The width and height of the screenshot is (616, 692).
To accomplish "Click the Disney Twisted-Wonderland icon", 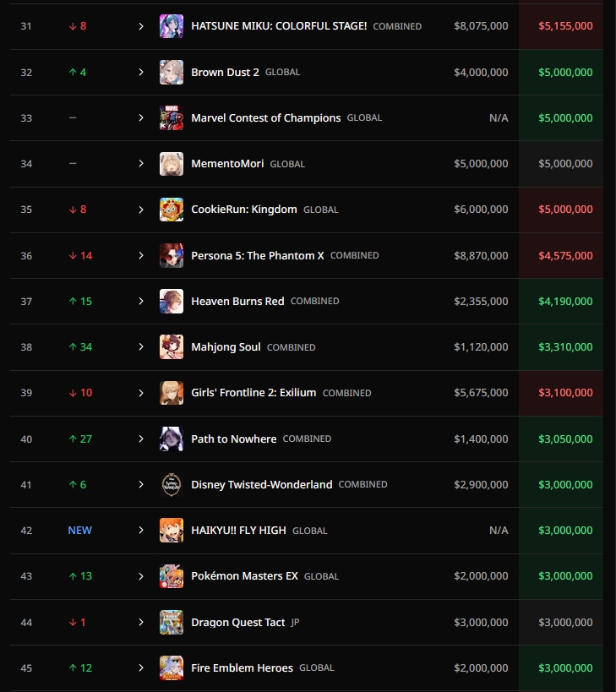I will [172, 484].
